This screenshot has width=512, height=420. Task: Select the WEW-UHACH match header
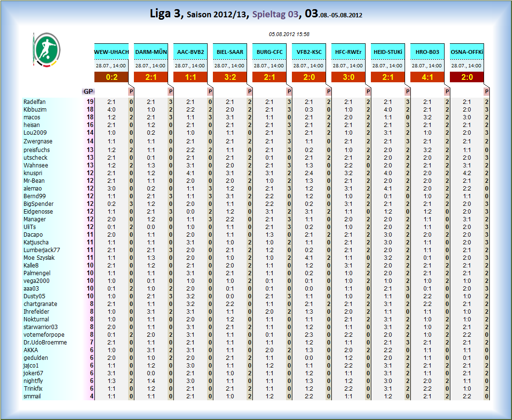112,52
